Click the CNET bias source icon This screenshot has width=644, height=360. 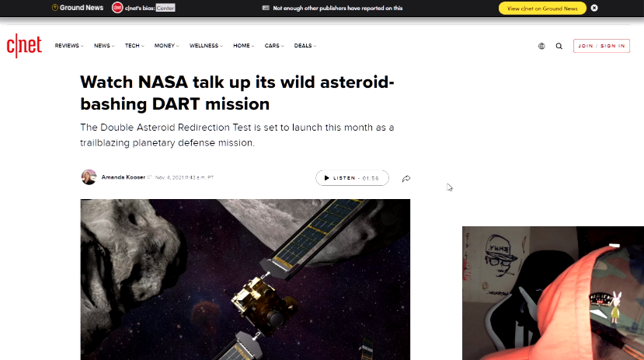117,8
